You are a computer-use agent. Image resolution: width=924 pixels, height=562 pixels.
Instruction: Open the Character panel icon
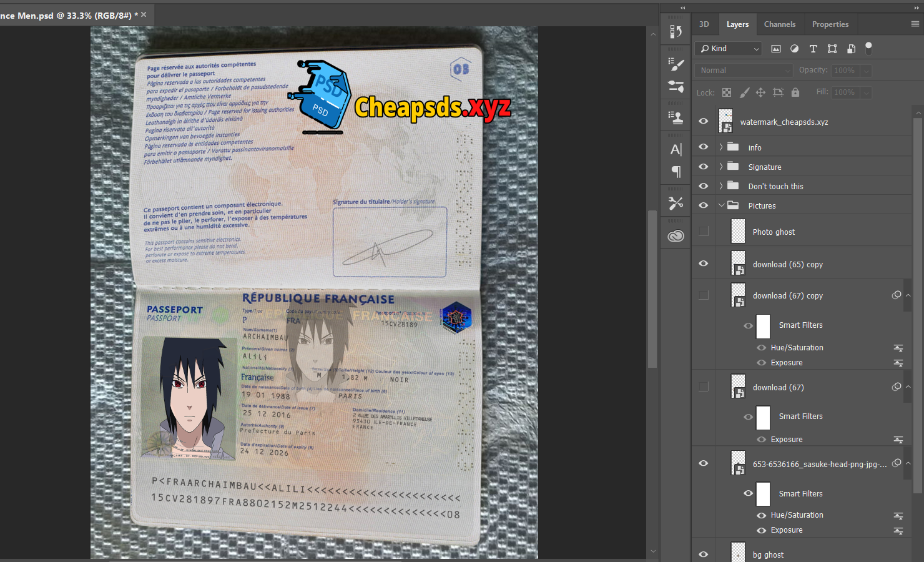pyautogui.click(x=676, y=149)
